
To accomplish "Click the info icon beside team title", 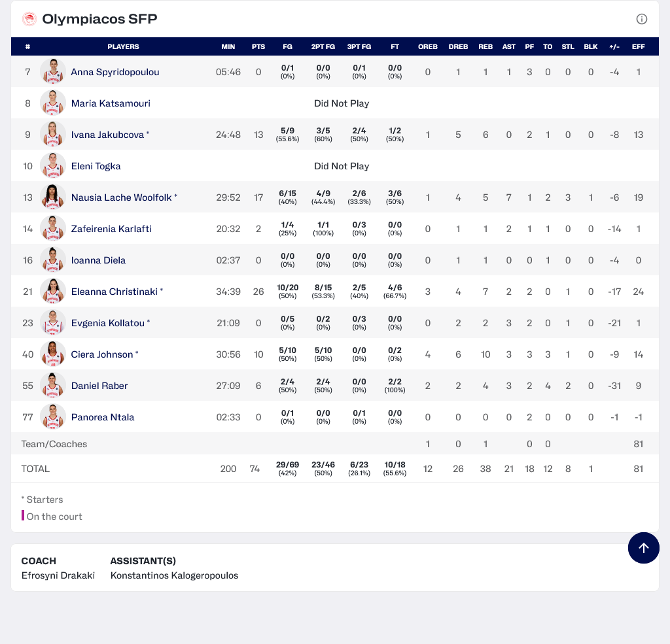I will (642, 19).
